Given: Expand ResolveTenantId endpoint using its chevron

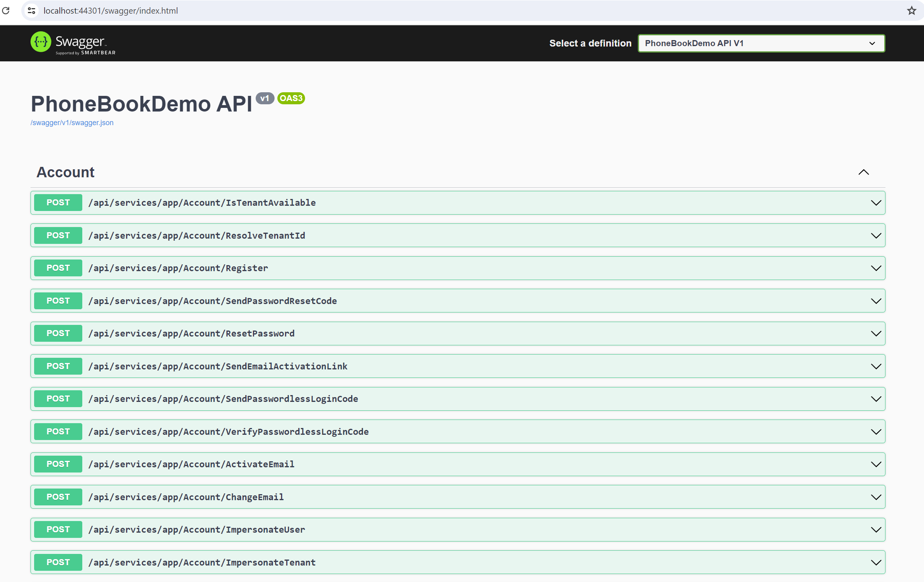Looking at the screenshot, I should 876,235.
